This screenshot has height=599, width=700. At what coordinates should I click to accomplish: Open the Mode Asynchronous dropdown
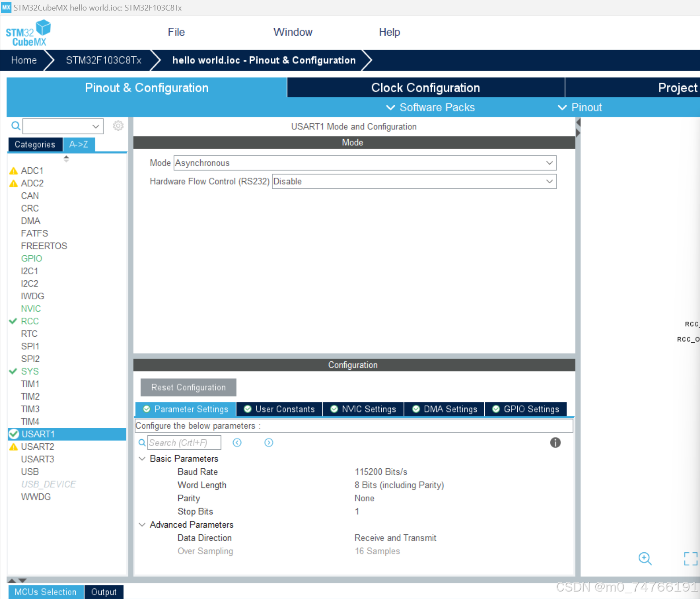365,163
